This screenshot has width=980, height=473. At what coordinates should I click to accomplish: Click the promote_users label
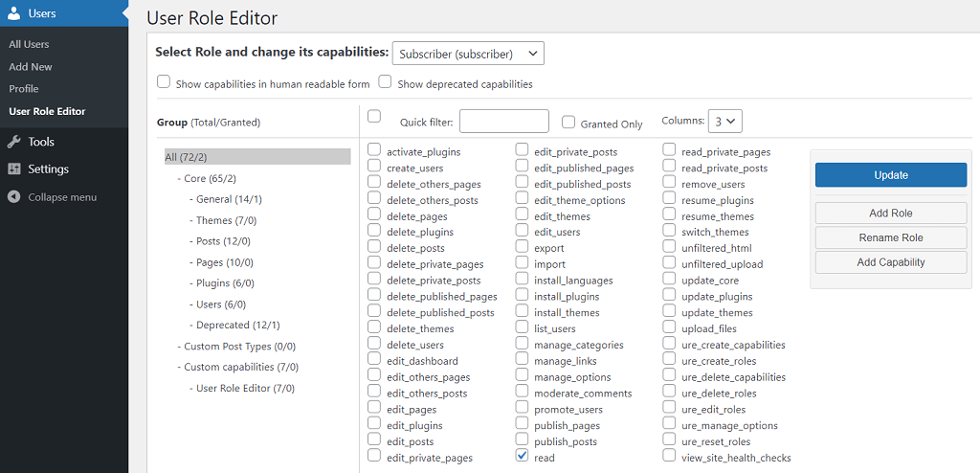[568, 410]
